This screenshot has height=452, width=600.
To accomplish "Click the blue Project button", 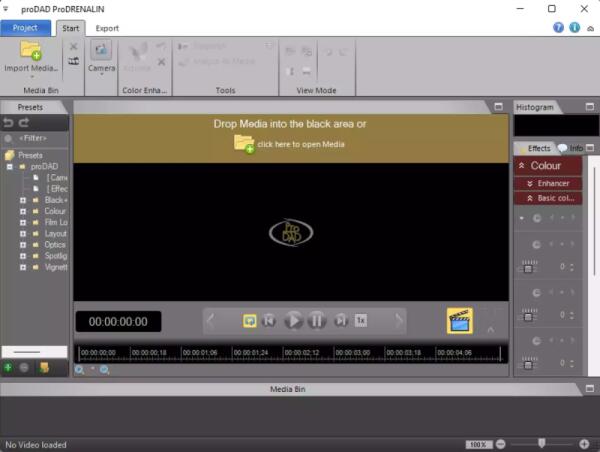I will coord(26,28).
